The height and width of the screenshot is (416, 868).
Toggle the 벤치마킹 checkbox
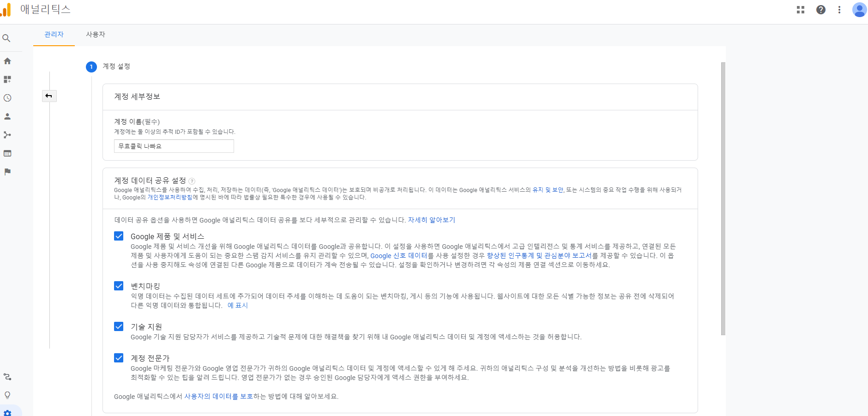coord(119,286)
